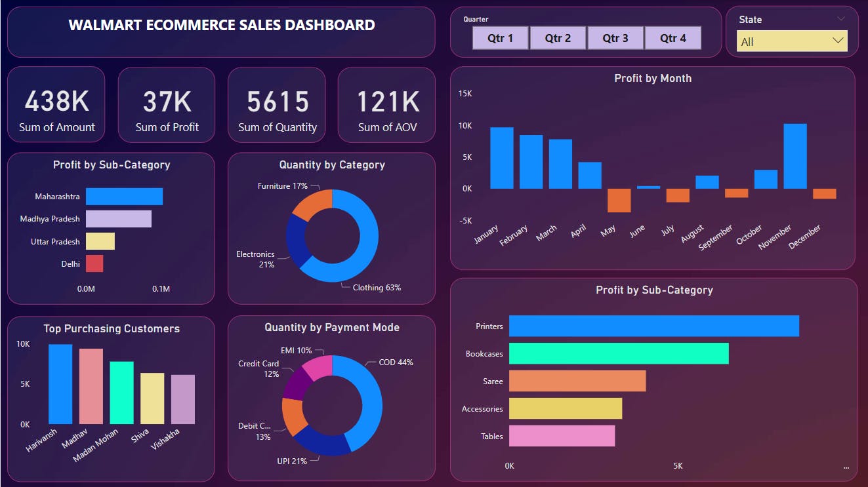Click the negative December profit bar
The image size is (868, 487).
coord(825,194)
